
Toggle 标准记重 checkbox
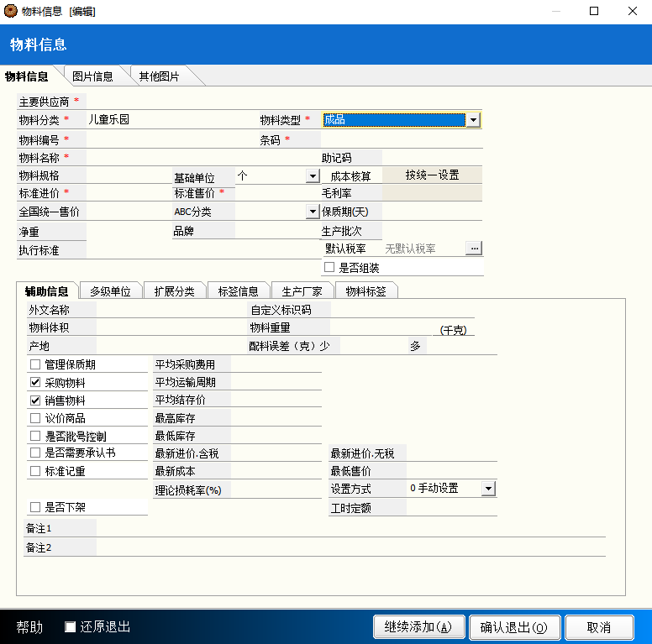(x=35, y=471)
